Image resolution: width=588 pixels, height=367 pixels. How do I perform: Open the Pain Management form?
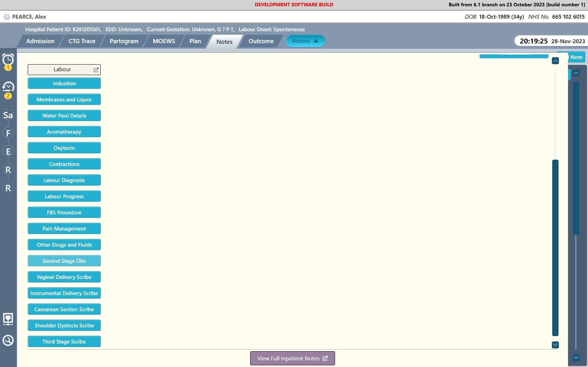pos(64,229)
